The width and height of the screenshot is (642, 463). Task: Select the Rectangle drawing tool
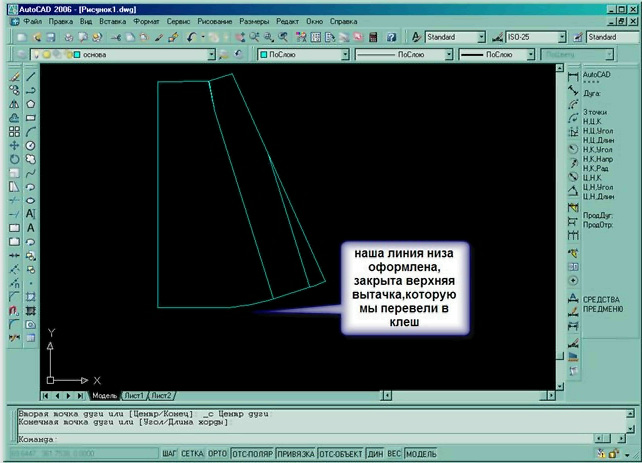(31, 117)
